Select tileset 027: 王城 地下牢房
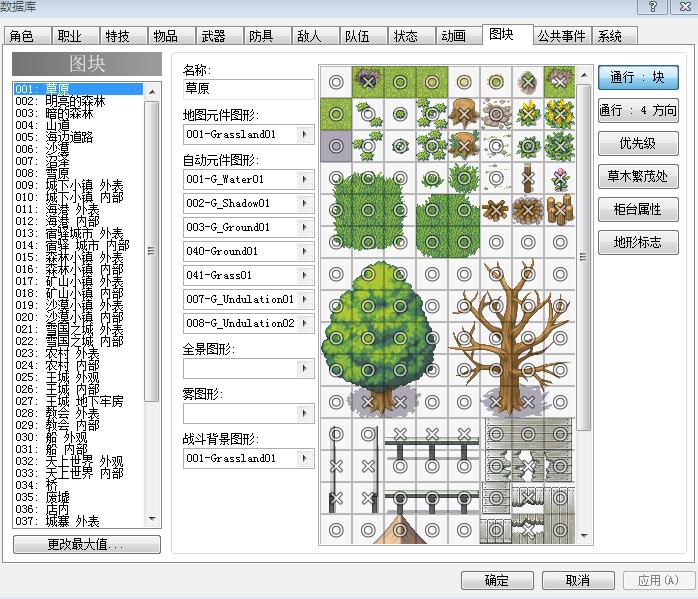This screenshot has width=698, height=599. pyautogui.click(x=78, y=401)
